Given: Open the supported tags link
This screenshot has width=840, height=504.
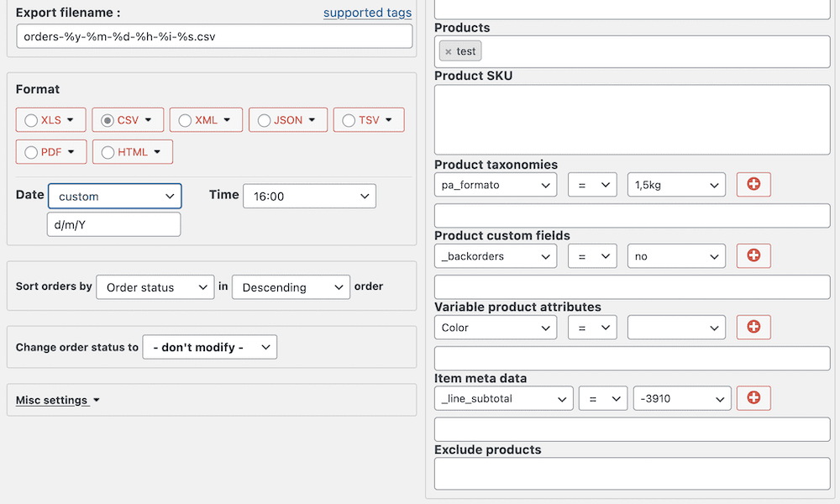Looking at the screenshot, I should [x=367, y=13].
